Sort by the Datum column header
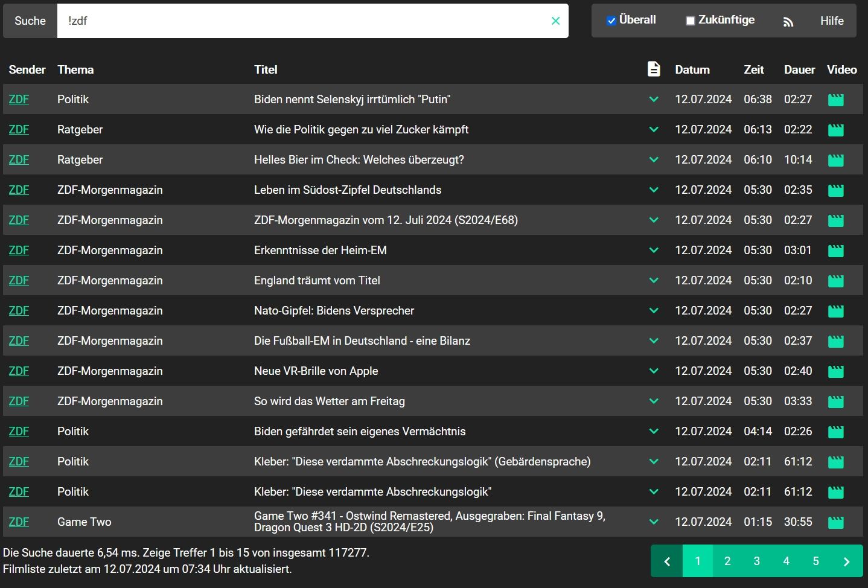 pyautogui.click(x=692, y=69)
